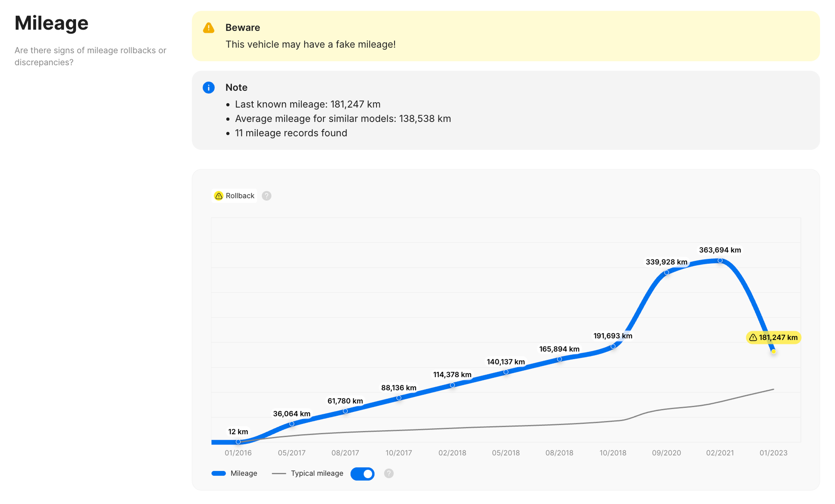Select the 114,378 km data point
Screen dimensions: 835x504
point(452,385)
